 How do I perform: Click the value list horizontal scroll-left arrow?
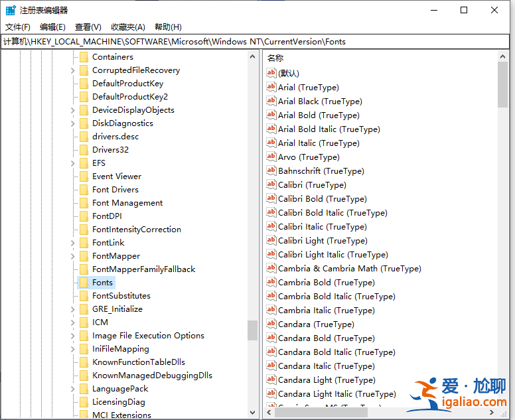pos(269,412)
